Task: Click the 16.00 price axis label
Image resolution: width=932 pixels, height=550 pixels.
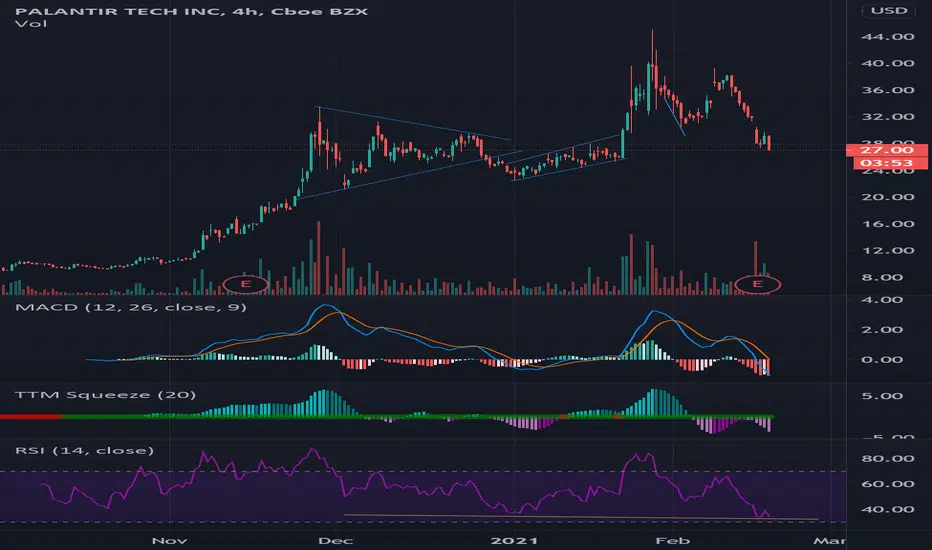Action: coord(887,224)
